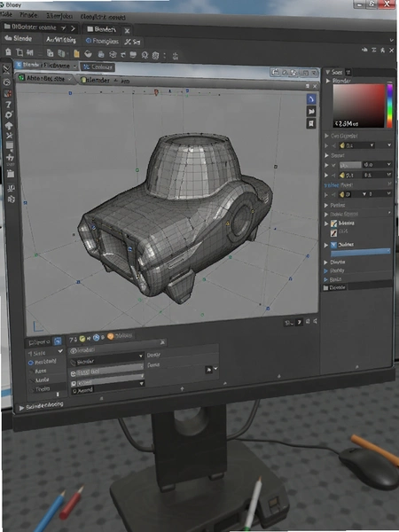Toggle the checkmark beside the grey right-panel field

[x=333, y=165]
